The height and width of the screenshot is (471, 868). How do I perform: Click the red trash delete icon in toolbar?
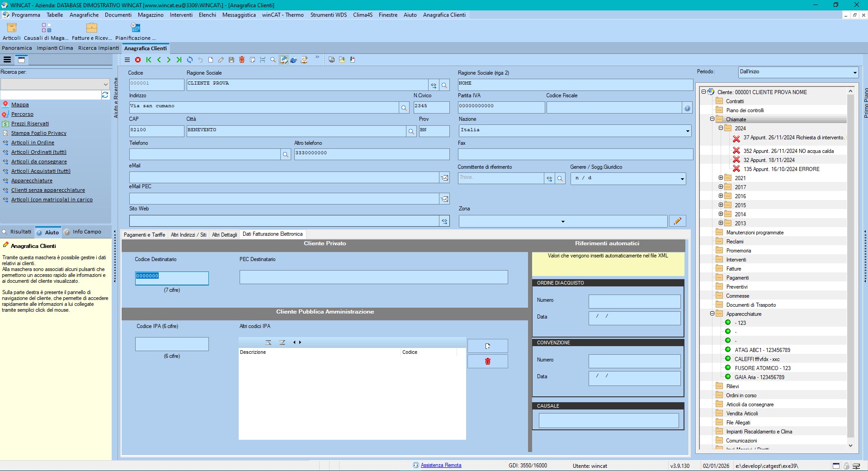click(x=242, y=60)
